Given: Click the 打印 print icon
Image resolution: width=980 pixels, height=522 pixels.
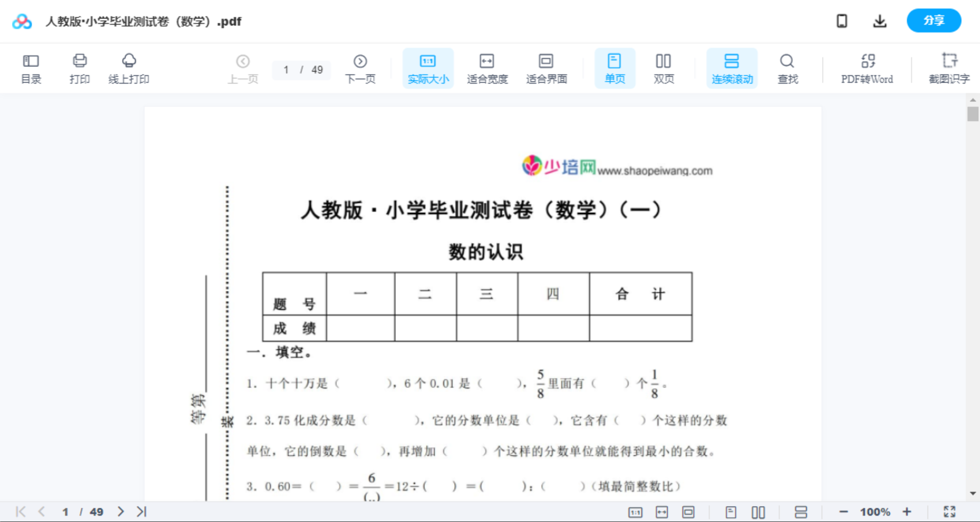Looking at the screenshot, I should tap(79, 68).
